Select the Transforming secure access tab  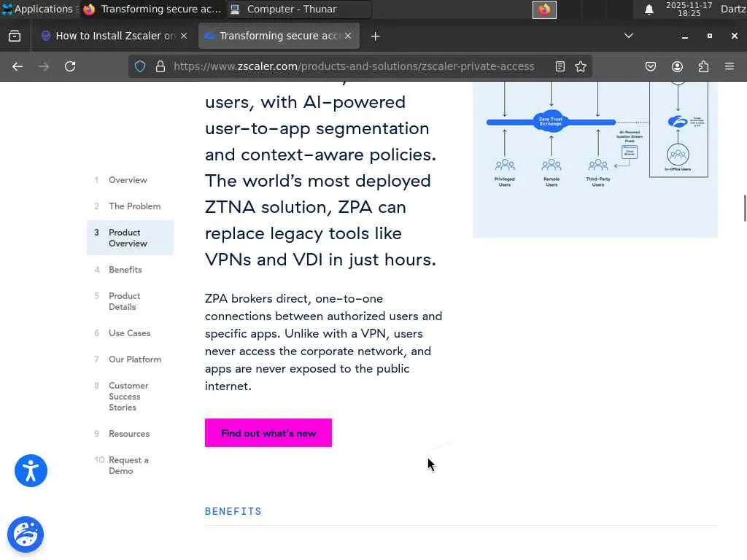pos(279,36)
